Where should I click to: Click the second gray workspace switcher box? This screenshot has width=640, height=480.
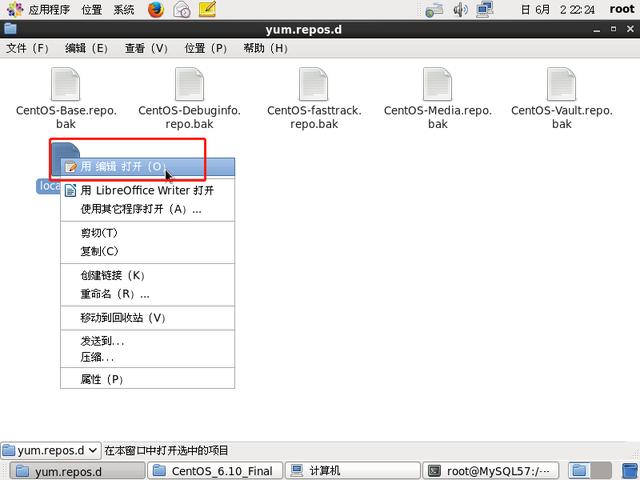click(601, 471)
